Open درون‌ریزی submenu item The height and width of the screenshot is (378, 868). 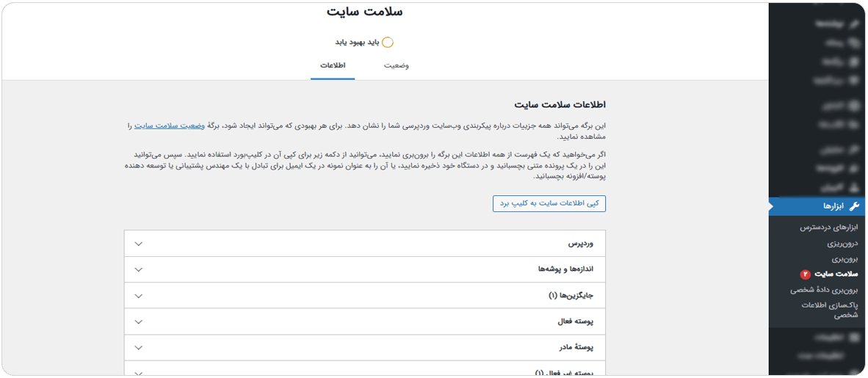pos(842,243)
